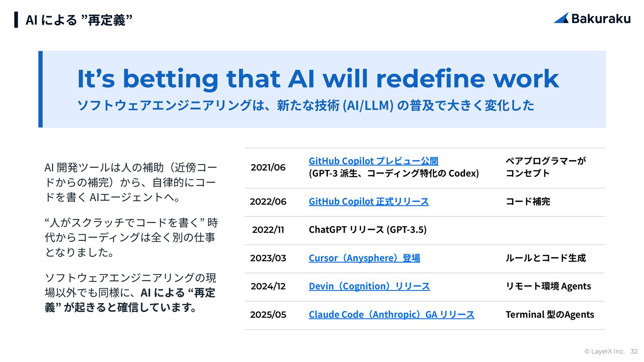Screen dimensions: 644x362
Task: Click the headline It's betting that AI
Action: coord(318,79)
